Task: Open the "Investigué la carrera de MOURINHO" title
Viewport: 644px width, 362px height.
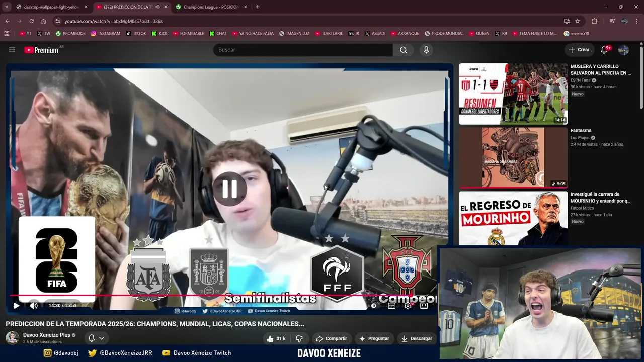Action: coord(600,197)
